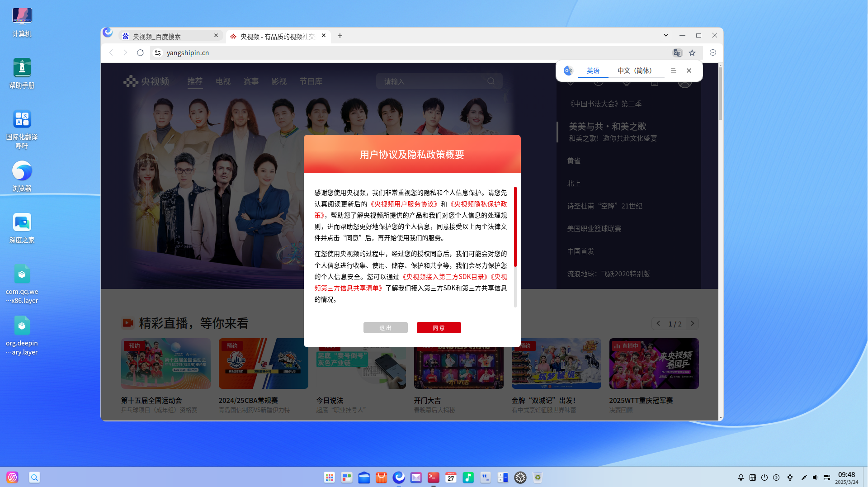Open translate options menu icon
868x487 pixels.
coord(674,71)
